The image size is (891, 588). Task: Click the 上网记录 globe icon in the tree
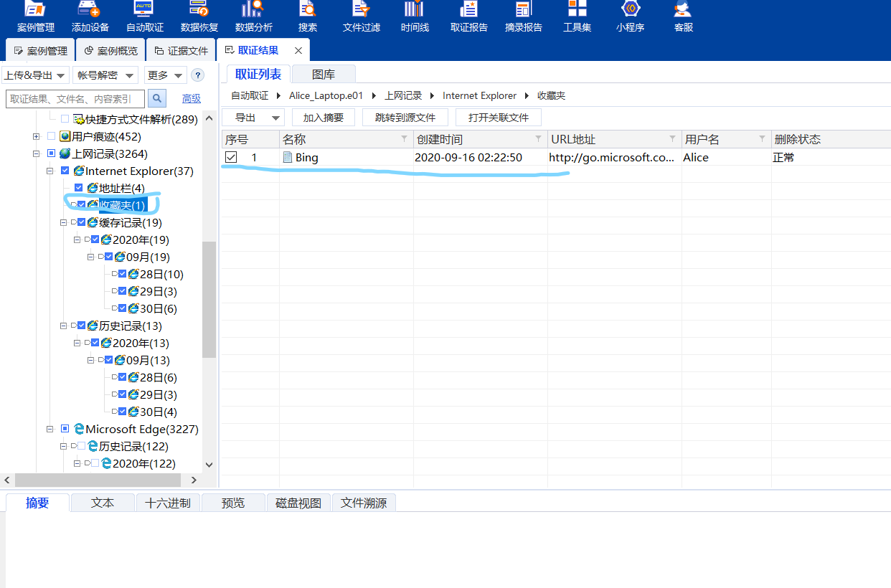pos(65,153)
